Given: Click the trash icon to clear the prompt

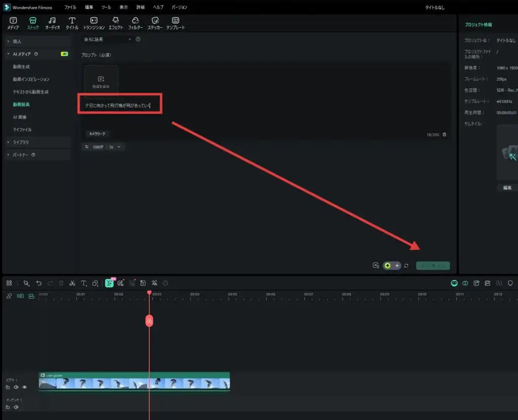Looking at the screenshot, I should click(444, 134).
